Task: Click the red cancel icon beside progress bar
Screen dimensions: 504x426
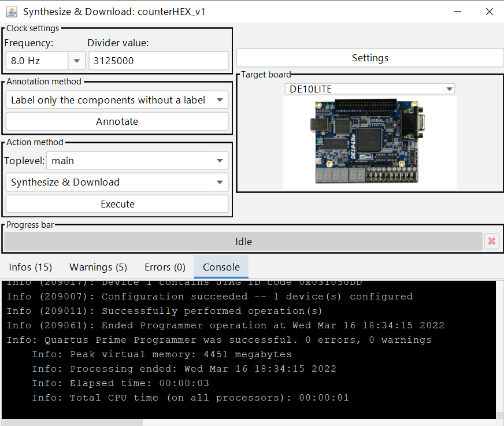Action: click(x=491, y=242)
